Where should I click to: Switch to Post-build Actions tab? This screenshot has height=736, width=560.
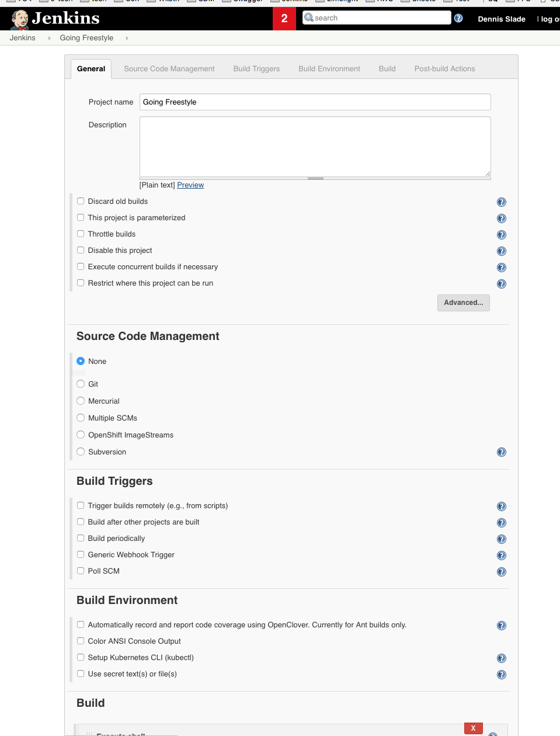point(444,69)
